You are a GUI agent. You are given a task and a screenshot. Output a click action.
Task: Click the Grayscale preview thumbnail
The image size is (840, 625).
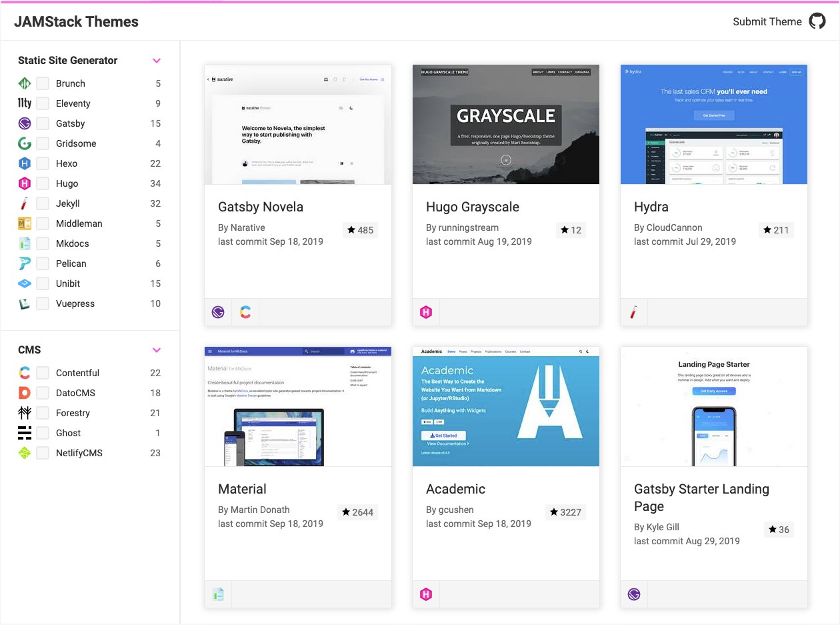coord(506,124)
